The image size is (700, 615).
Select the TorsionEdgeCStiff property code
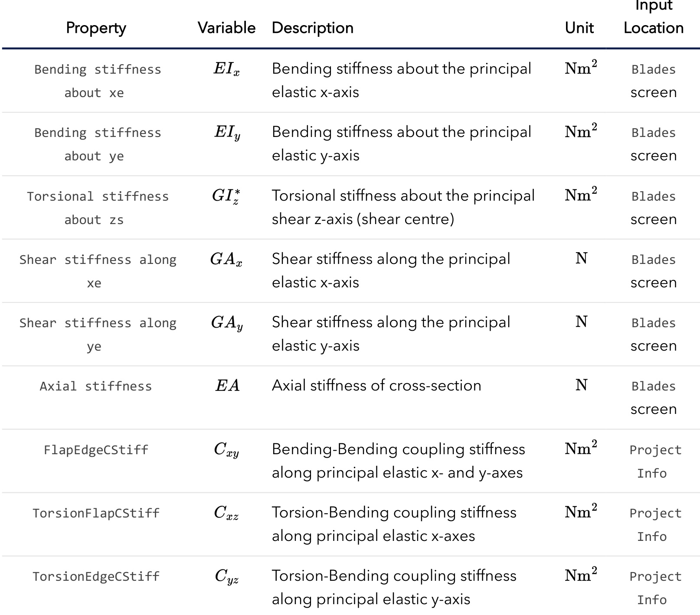pos(96,576)
